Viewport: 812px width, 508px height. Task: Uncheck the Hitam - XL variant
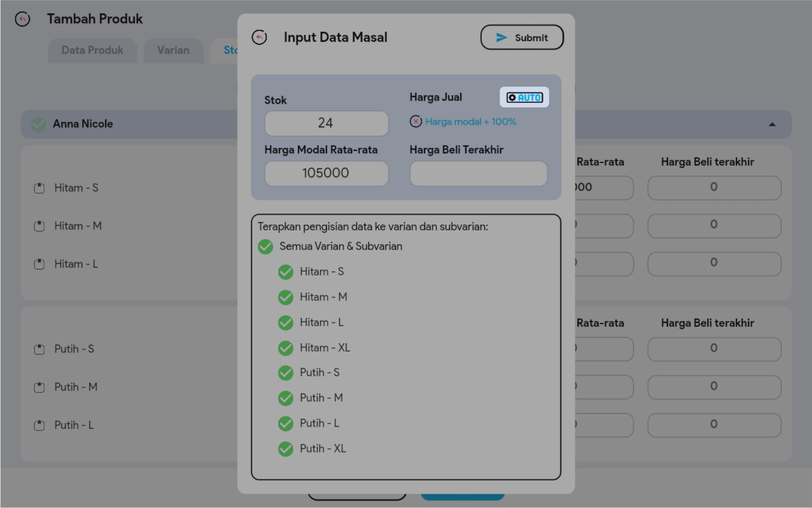[286, 348]
